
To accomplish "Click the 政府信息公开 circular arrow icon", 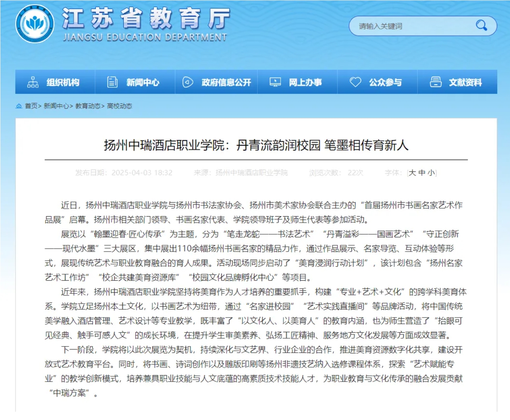I will (188, 82).
